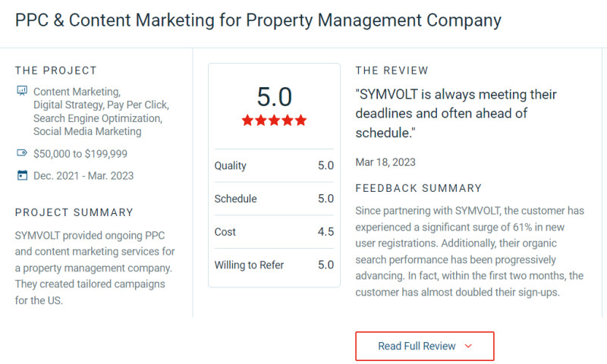This screenshot has width=607, height=364.
Task: Click the Quality rating row
Action: pyautogui.click(x=274, y=165)
